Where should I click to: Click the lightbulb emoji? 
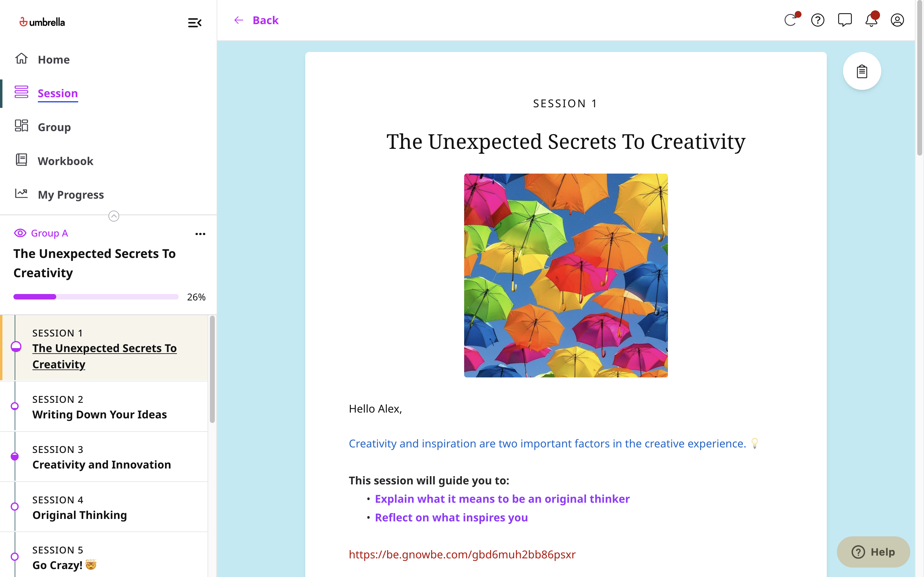coord(754,443)
